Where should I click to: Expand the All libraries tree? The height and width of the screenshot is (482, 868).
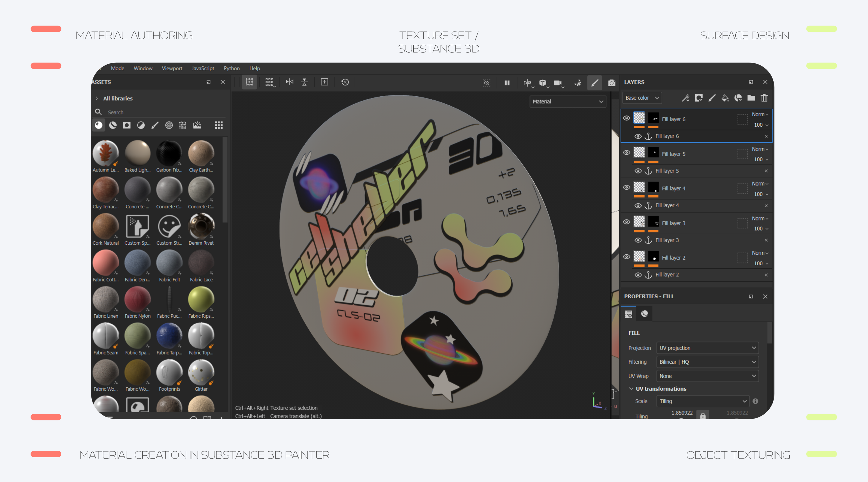97,98
